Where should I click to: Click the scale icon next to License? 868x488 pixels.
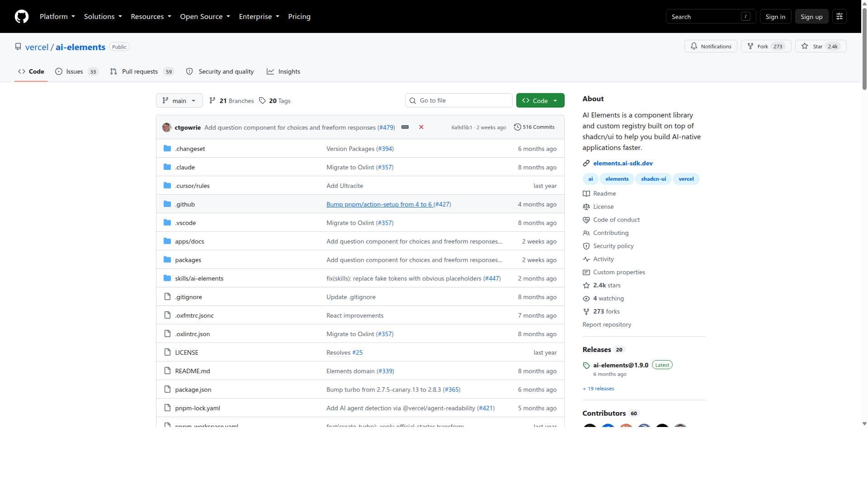click(586, 207)
